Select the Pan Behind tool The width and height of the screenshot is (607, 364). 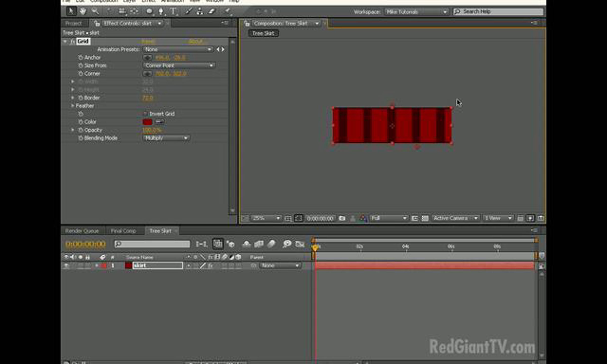click(x=134, y=11)
